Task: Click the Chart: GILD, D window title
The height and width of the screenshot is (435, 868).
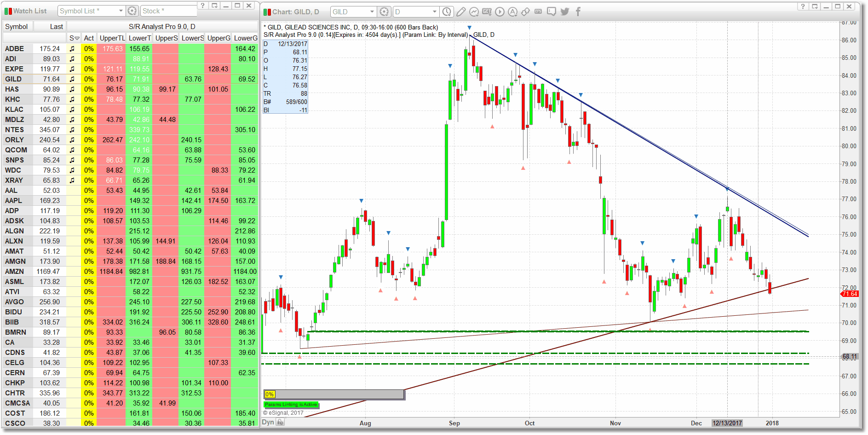Action: point(295,12)
